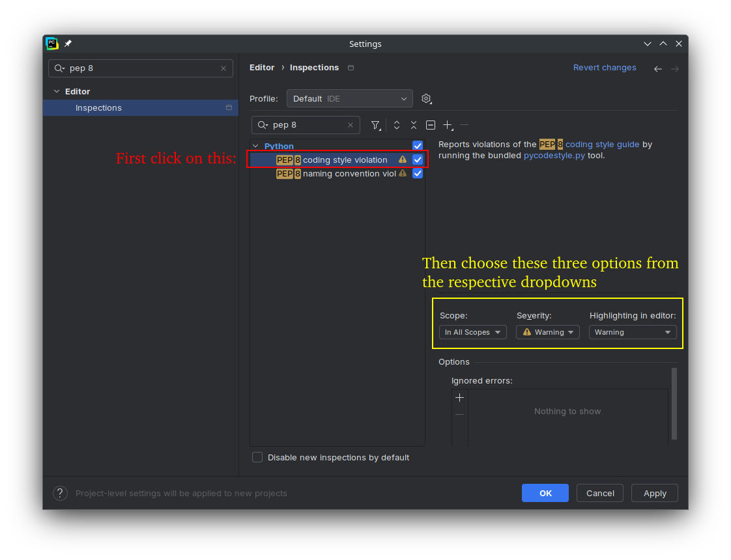Viewport: 731px width, 560px height.
Task: Navigate back with the left arrow
Action: [658, 68]
